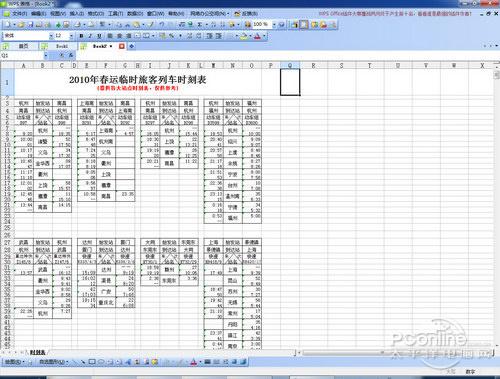Image resolution: width=500 pixels, height=379 pixels.
Task: Click the new blank document icon
Action: coord(8,24)
